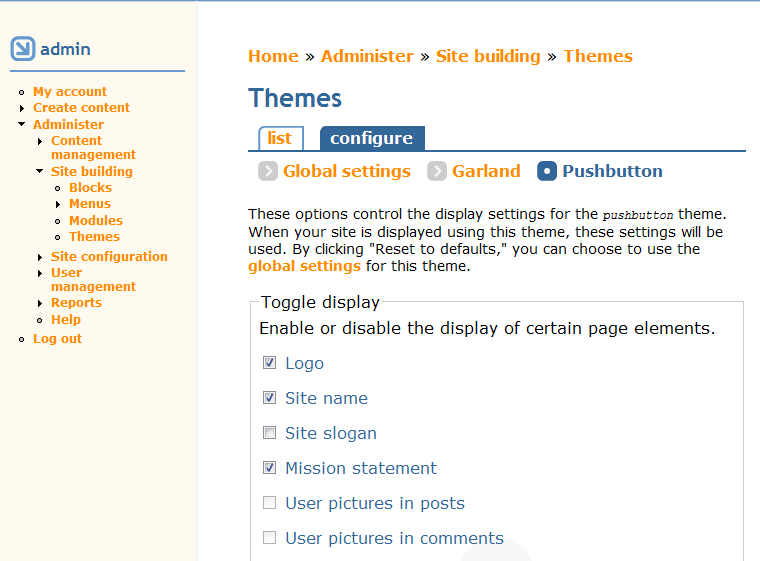The height and width of the screenshot is (561, 760).
Task: Uncheck the Site name checkbox
Action: click(x=269, y=398)
